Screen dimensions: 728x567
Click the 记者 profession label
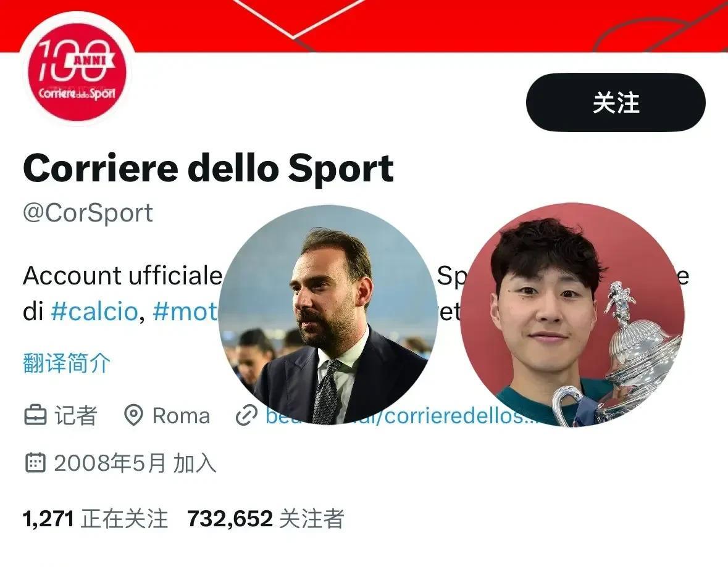(76, 416)
